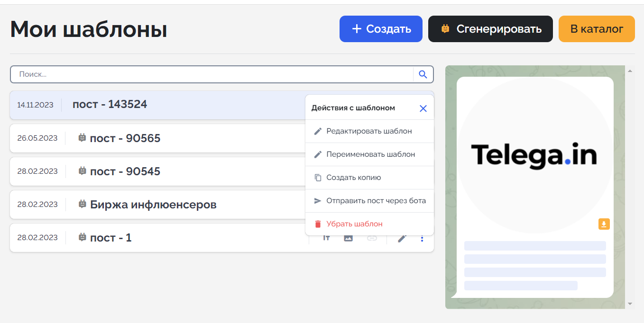This screenshot has height=323, width=644.
Task: Open the catalog with В каталог
Action: click(x=597, y=29)
